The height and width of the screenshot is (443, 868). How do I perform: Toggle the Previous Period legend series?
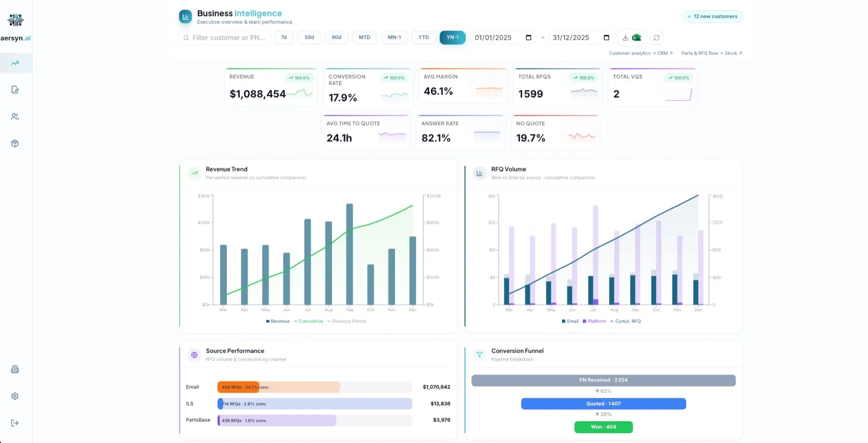click(x=347, y=321)
